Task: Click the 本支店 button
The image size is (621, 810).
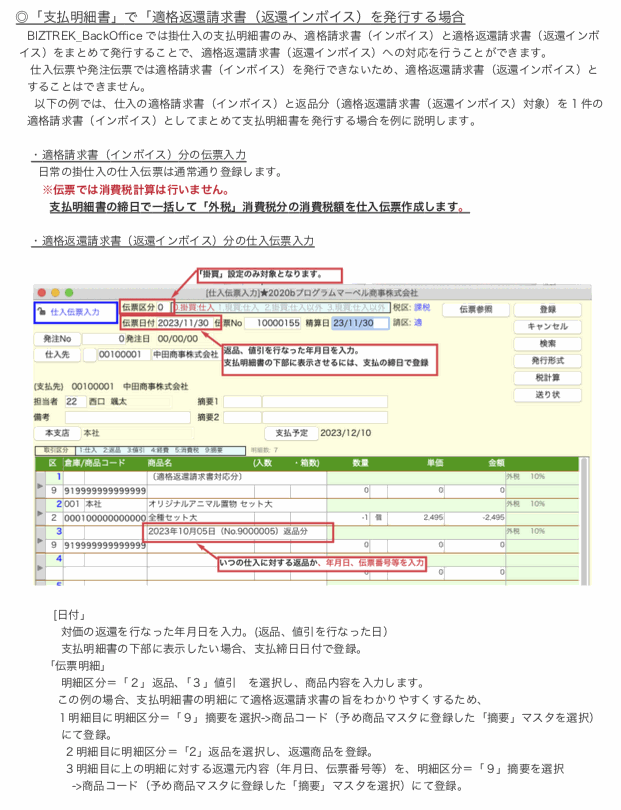Action: tap(56, 433)
